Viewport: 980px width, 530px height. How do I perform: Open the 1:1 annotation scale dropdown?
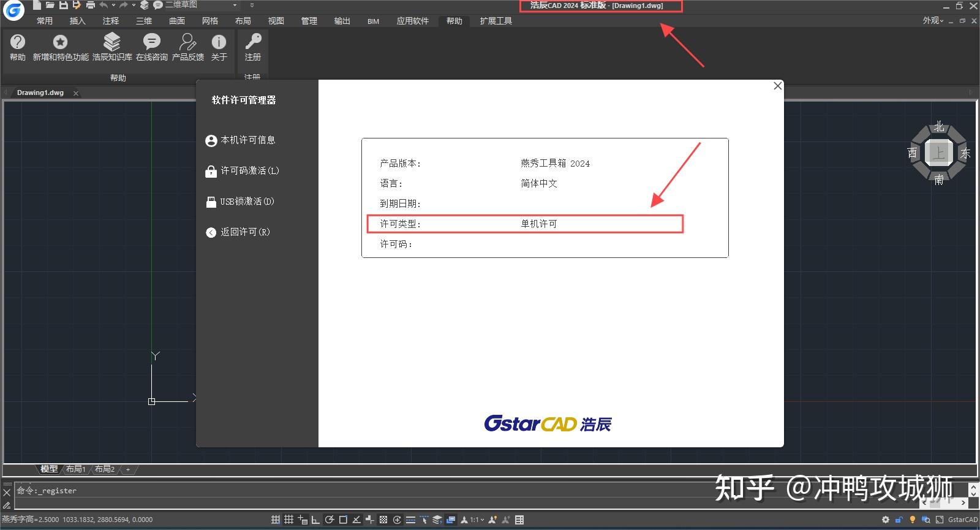tap(477, 520)
